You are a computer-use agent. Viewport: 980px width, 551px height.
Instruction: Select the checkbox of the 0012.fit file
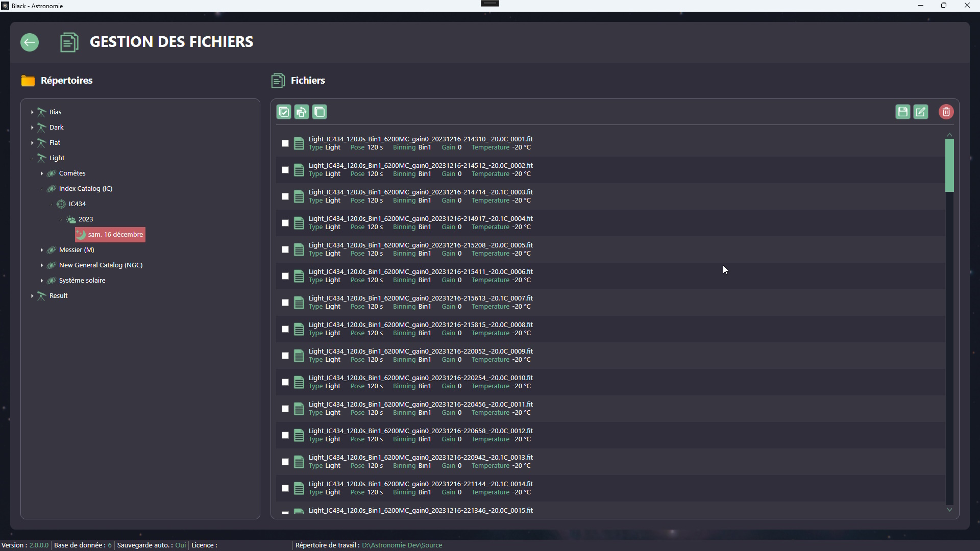(x=285, y=435)
